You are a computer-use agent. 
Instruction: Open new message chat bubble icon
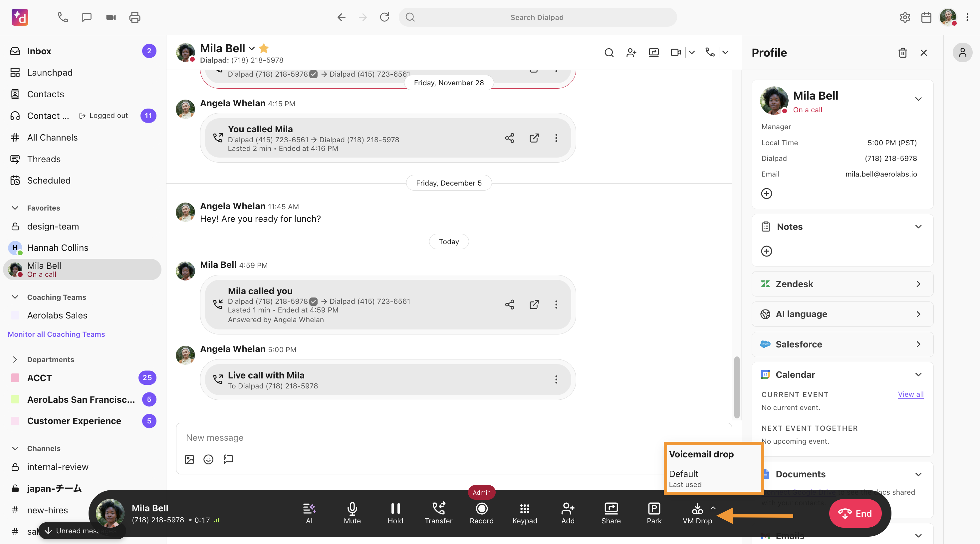coord(87,17)
